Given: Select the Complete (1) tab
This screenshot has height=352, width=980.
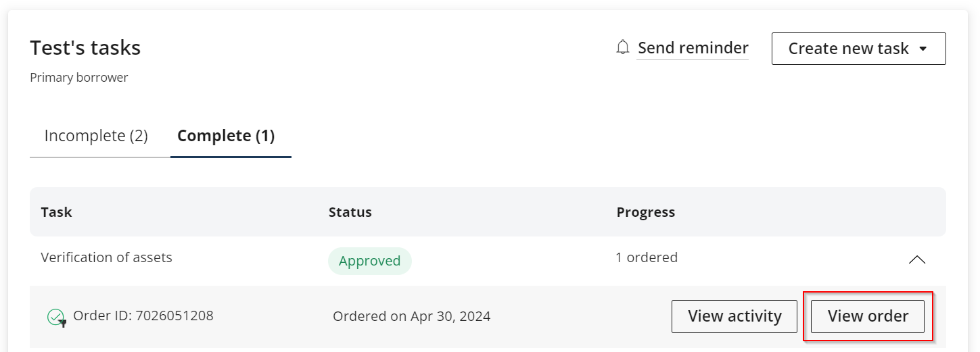Looking at the screenshot, I should (226, 136).
